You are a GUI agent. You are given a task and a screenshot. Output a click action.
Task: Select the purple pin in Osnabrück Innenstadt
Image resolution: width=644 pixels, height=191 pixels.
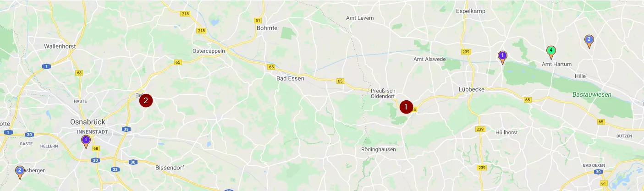pyautogui.click(x=86, y=142)
